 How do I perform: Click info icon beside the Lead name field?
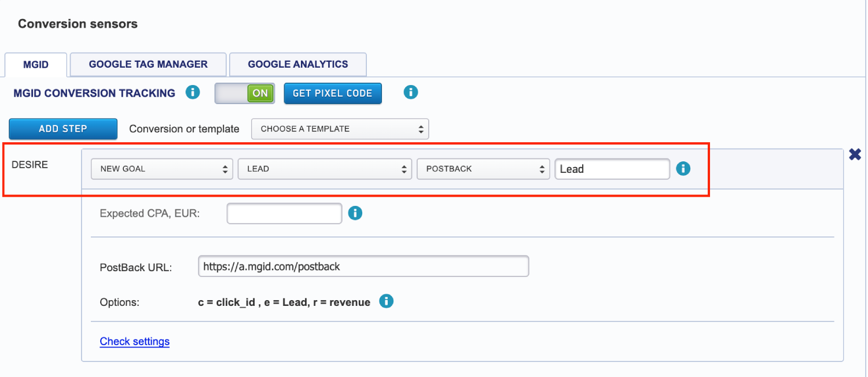pos(683,169)
